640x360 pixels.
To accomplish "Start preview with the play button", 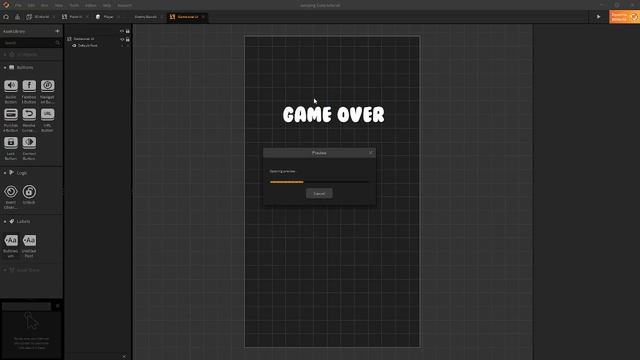I will click(x=598, y=17).
